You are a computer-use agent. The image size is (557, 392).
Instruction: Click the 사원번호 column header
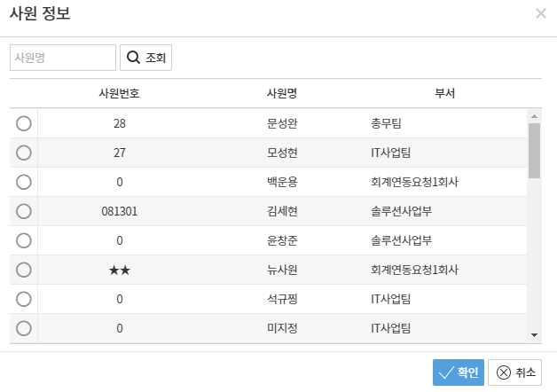pos(119,93)
